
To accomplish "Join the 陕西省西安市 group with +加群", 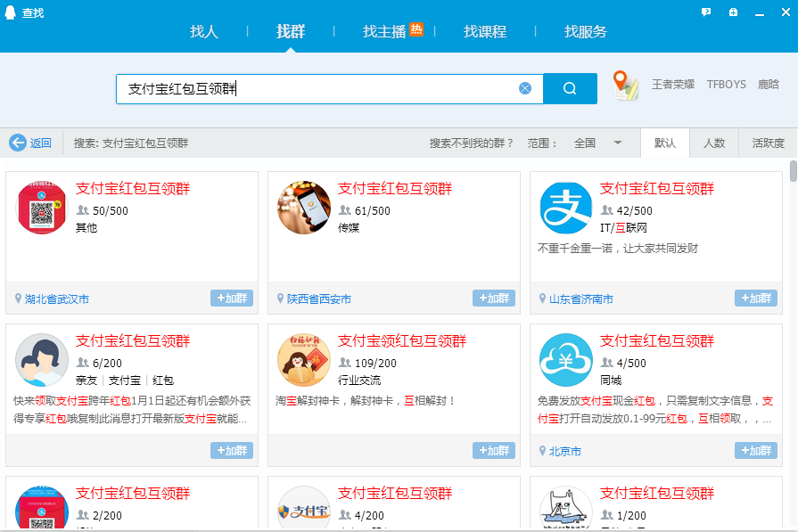I will pos(494,298).
